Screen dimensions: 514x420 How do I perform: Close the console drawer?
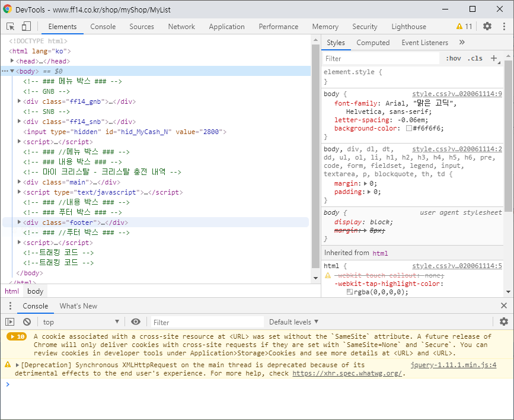(503, 306)
